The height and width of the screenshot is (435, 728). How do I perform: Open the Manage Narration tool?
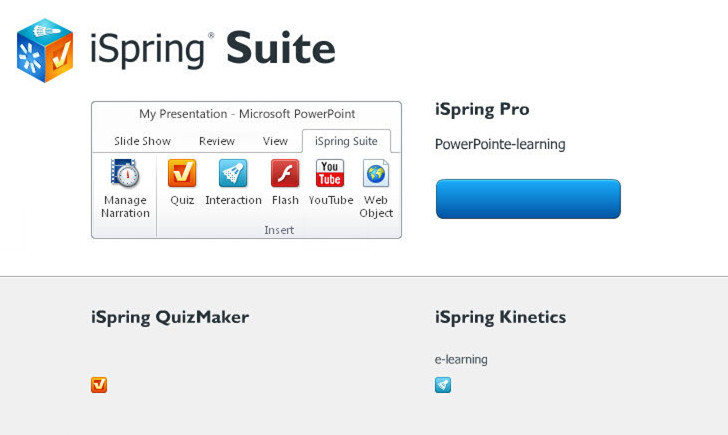click(x=125, y=176)
